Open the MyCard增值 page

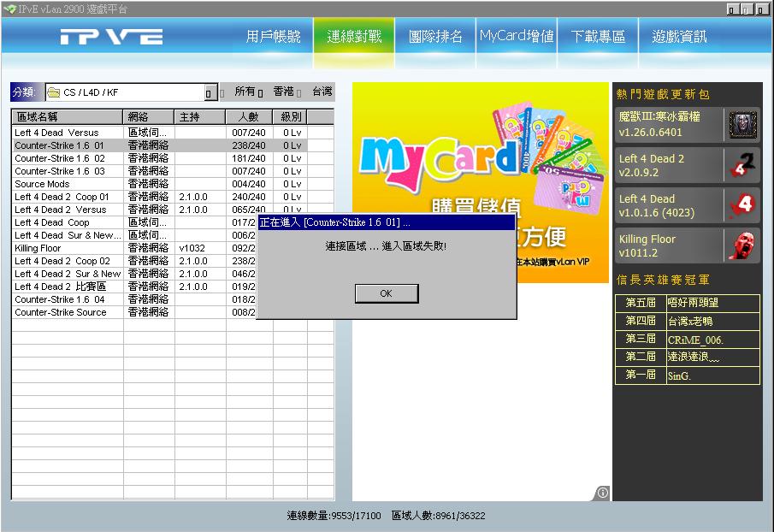[x=517, y=37]
